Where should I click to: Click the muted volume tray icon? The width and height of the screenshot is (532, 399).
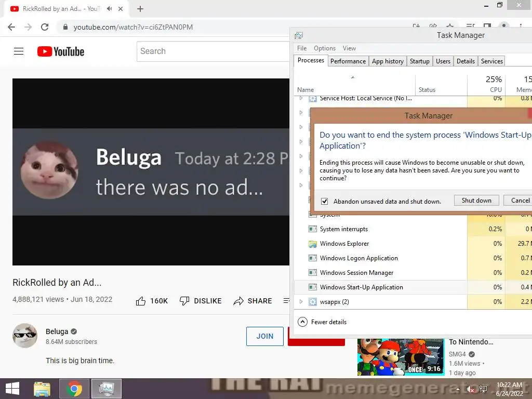[x=470, y=389]
